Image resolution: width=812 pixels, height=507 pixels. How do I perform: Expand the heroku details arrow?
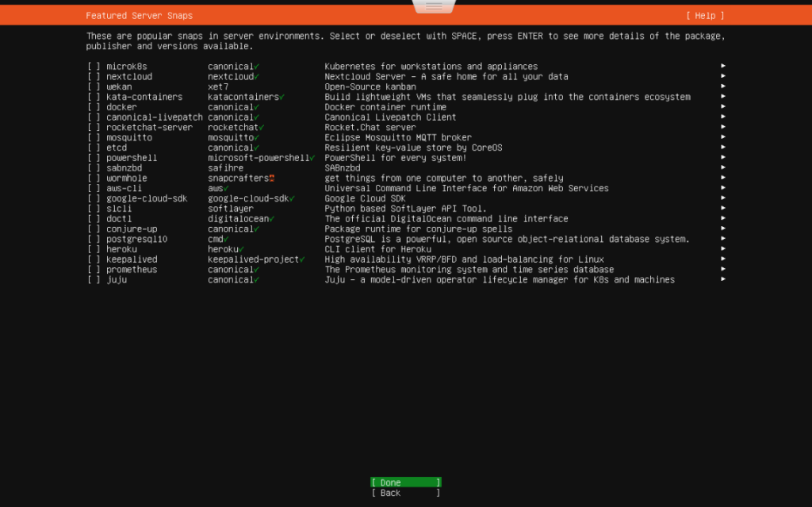(722, 249)
